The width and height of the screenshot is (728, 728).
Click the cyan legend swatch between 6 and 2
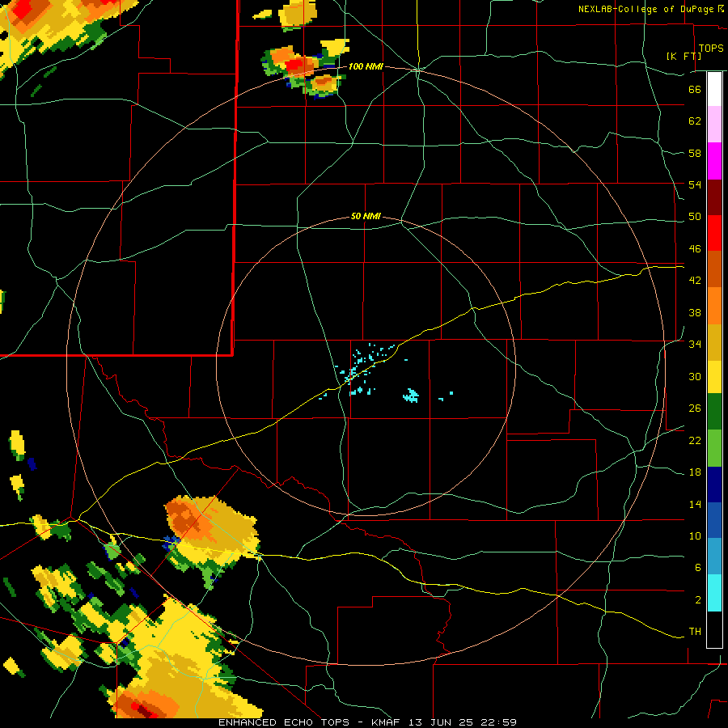tap(714, 593)
